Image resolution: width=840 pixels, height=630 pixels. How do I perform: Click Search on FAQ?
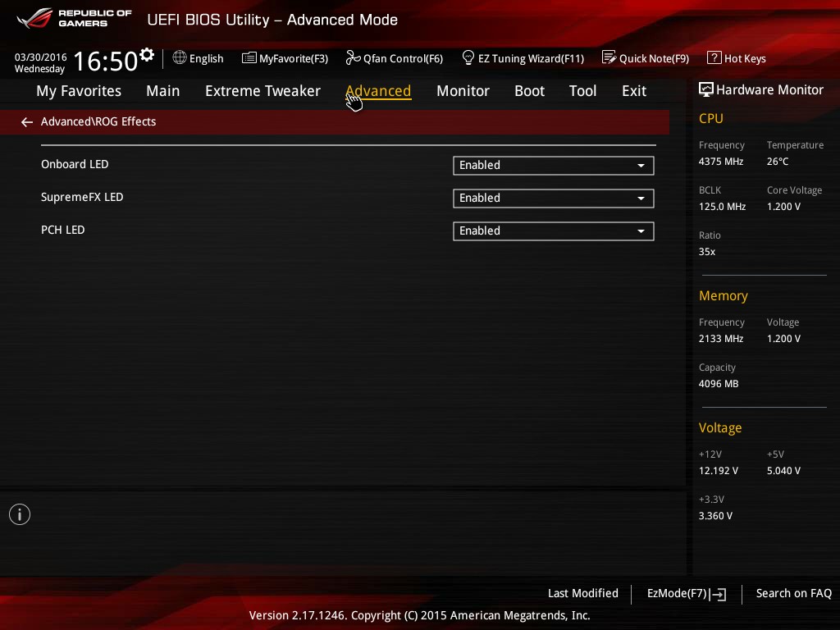[794, 593]
